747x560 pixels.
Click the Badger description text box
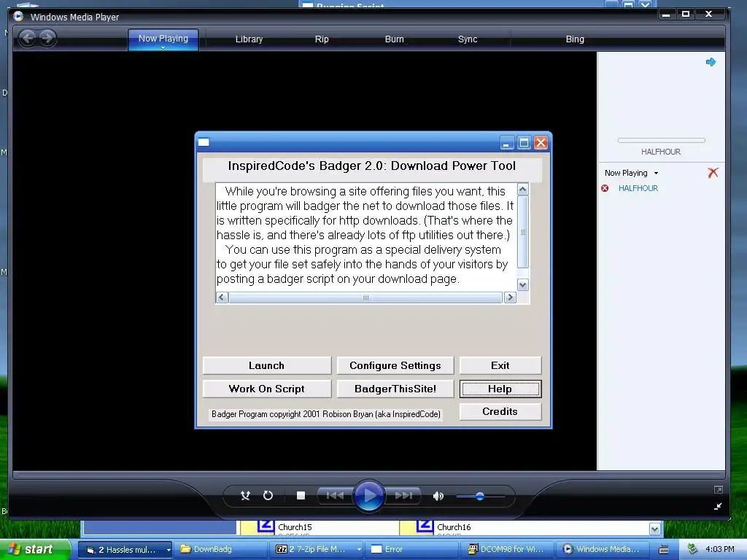click(x=366, y=237)
